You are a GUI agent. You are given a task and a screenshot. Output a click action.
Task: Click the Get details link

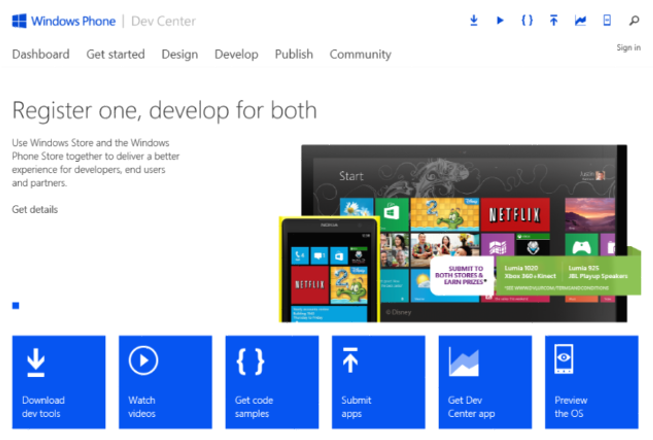35,209
